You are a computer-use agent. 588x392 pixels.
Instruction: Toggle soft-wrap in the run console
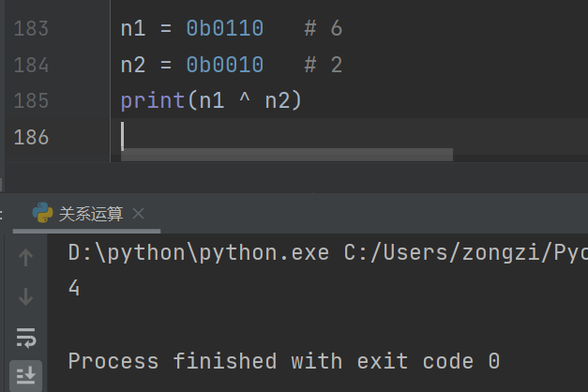pyautogui.click(x=25, y=338)
